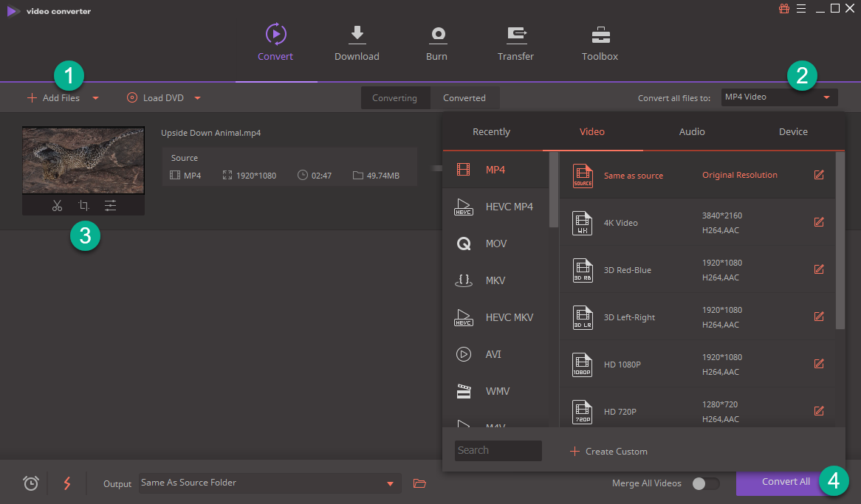Select the HEVC MP4 format
Screen dimensions: 861x504
pos(495,207)
